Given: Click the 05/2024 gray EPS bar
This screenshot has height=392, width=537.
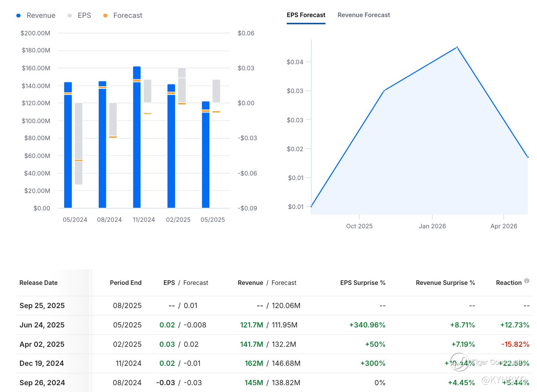Looking at the screenshot, I should pyautogui.click(x=79, y=144).
